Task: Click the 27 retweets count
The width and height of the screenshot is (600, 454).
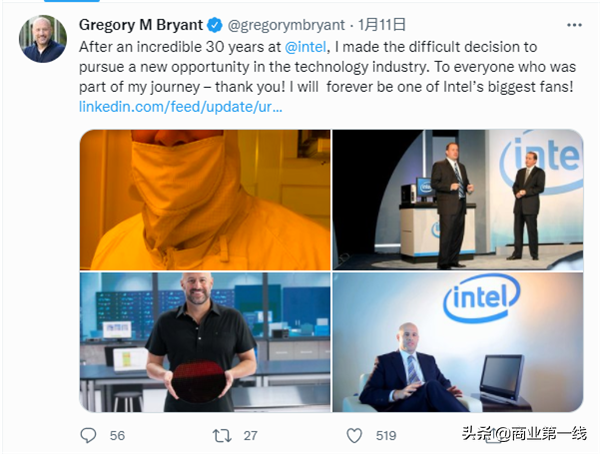Action: coord(250,436)
